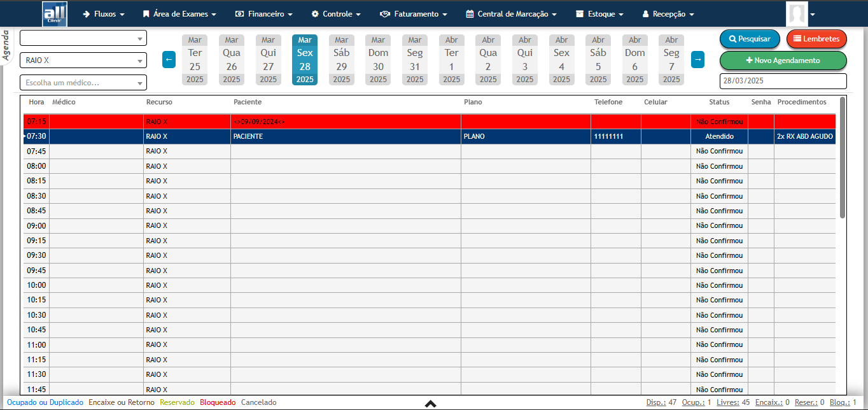The height and width of the screenshot is (410, 868).
Task: Click the 28/03/2025 date field
Action: pos(783,81)
